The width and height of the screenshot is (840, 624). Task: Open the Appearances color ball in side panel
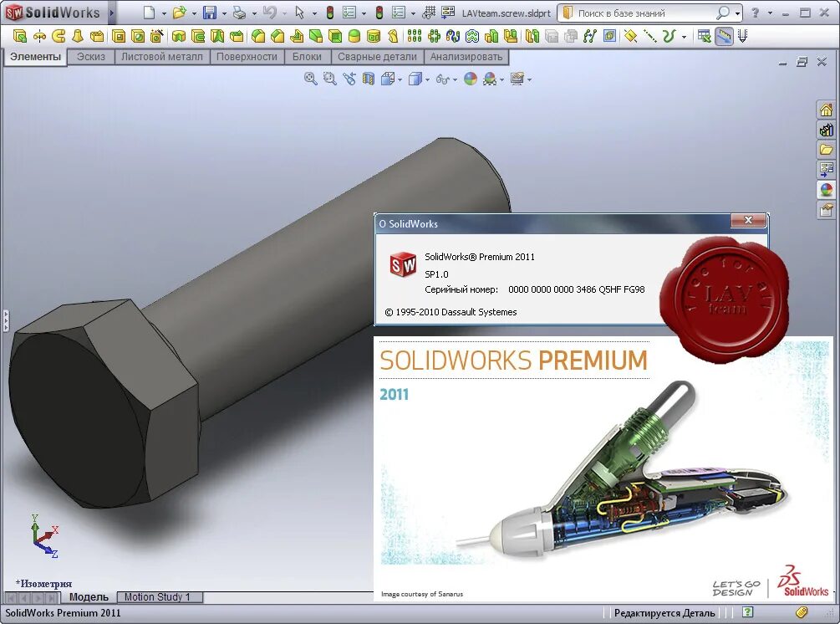(826, 189)
